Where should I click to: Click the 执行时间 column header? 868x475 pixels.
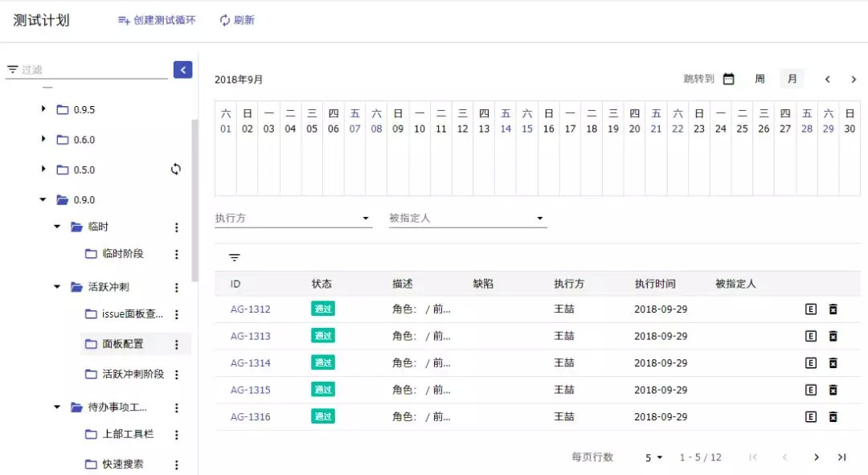click(x=655, y=284)
